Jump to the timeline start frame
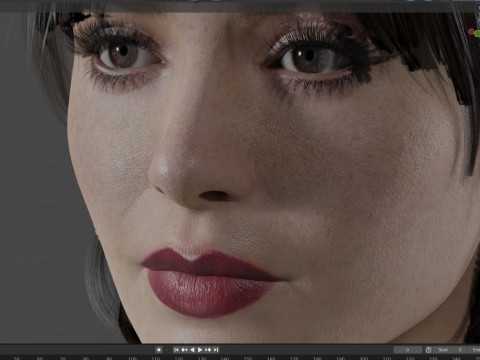The image size is (480, 360). [x=176, y=350]
